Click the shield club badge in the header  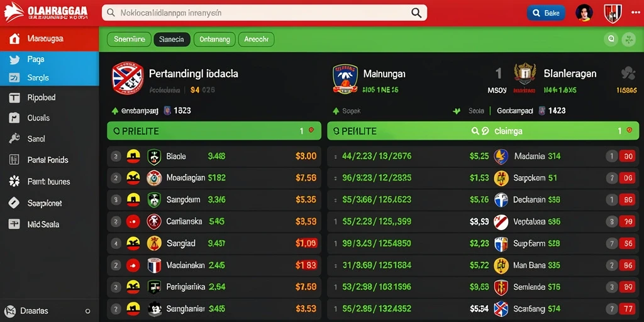coord(613,13)
